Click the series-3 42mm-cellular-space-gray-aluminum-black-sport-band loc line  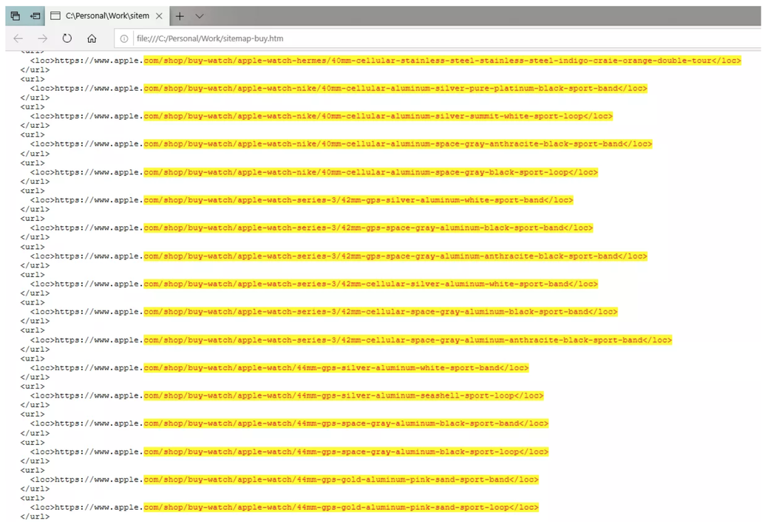(324, 312)
